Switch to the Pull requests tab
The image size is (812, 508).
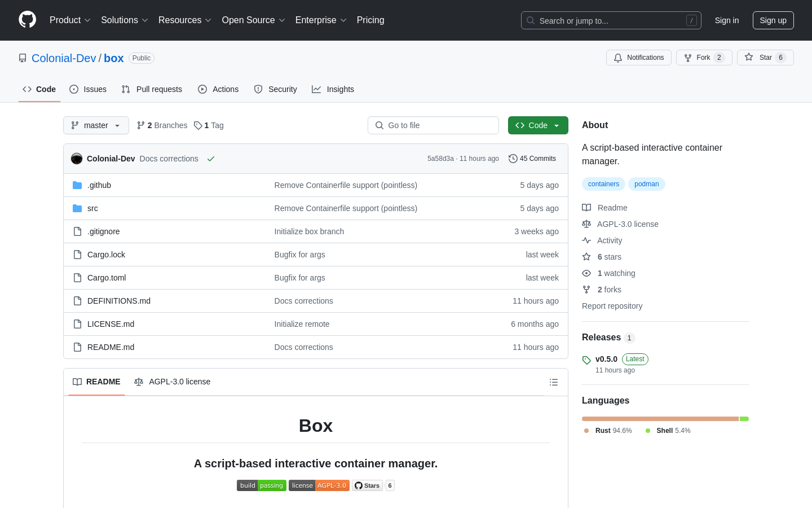(152, 89)
